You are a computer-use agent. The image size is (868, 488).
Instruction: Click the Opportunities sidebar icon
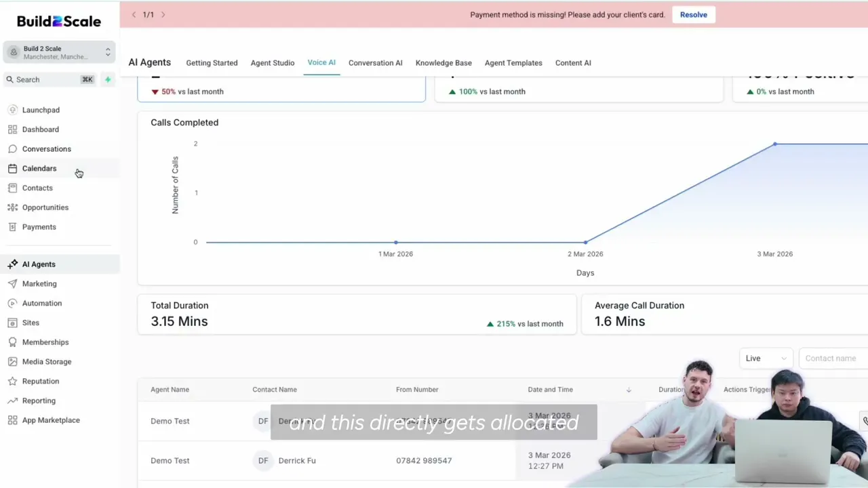tap(12, 207)
